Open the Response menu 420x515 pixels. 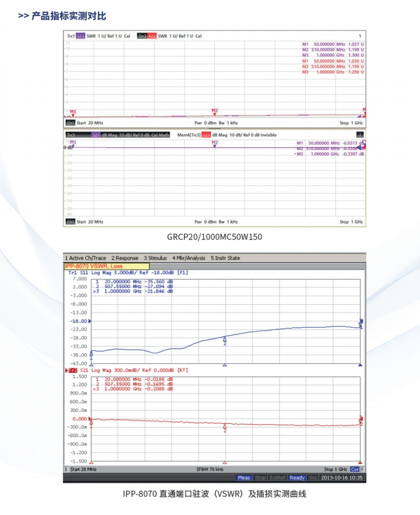(x=125, y=258)
